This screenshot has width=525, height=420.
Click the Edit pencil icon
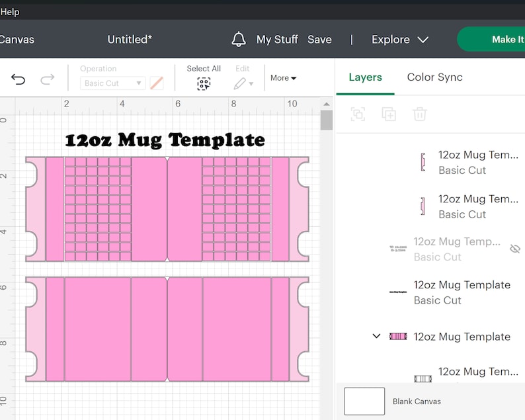pyautogui.click(x=240, y=84)
